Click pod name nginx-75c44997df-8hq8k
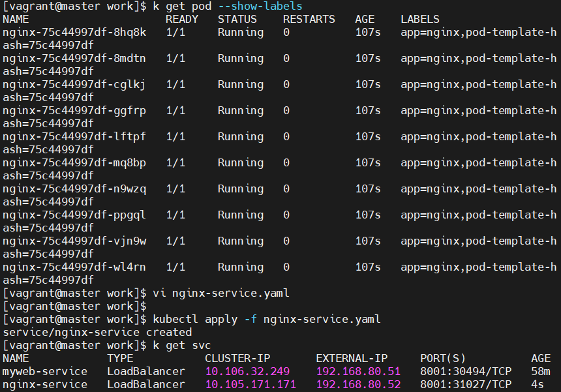This screenshot has width=561, height=392. [x=74, y=33]
